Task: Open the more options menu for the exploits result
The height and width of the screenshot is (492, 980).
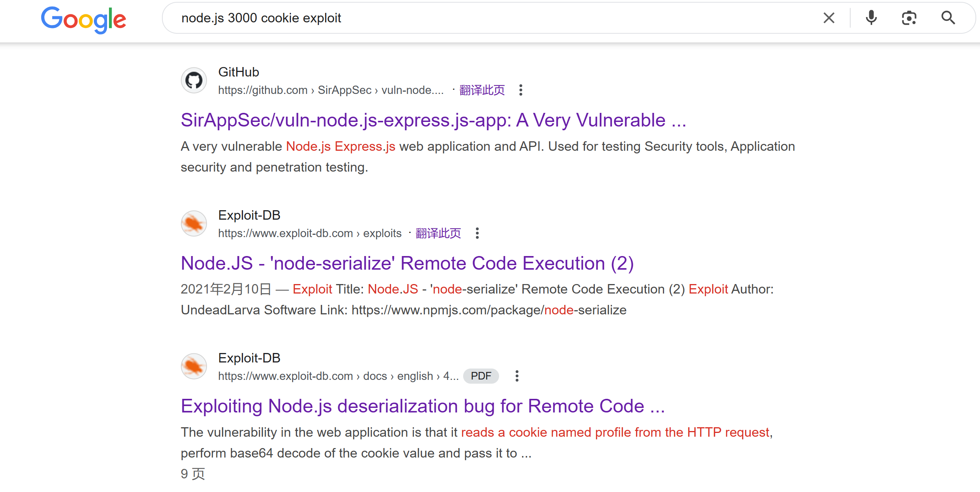Action: pyautogui.click(x=477, y=233)
